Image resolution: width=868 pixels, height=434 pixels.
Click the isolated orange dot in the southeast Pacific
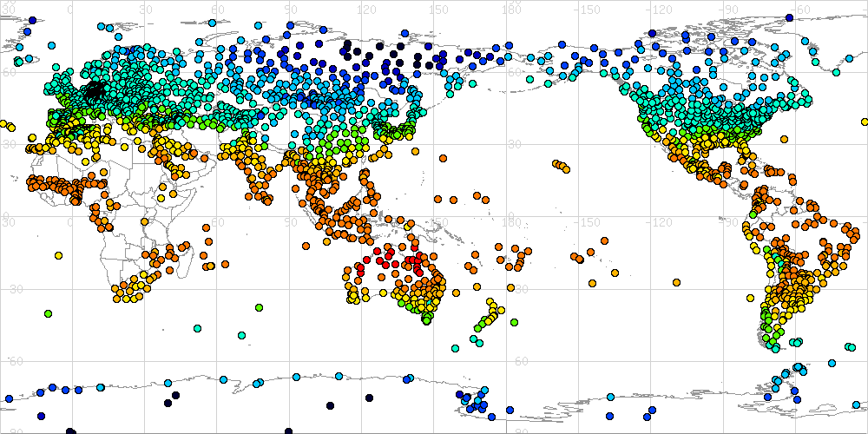click(x=591, y=283)
